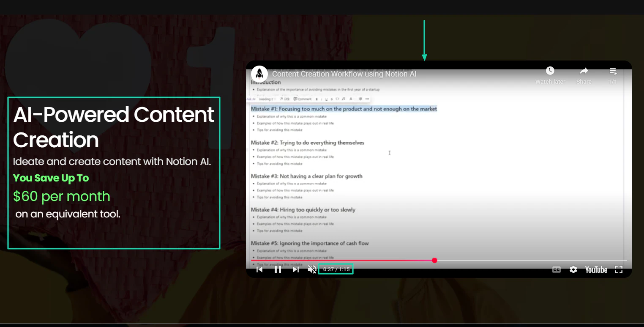Open the text color 'A' option in the toolbar
644x327 pixels.
pos(351,99)
